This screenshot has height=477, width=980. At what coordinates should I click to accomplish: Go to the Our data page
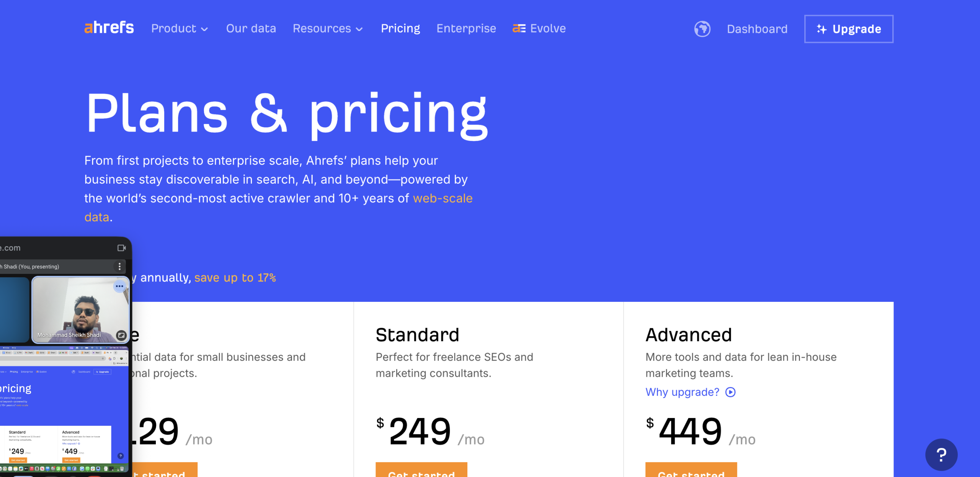tap(251, 29)
